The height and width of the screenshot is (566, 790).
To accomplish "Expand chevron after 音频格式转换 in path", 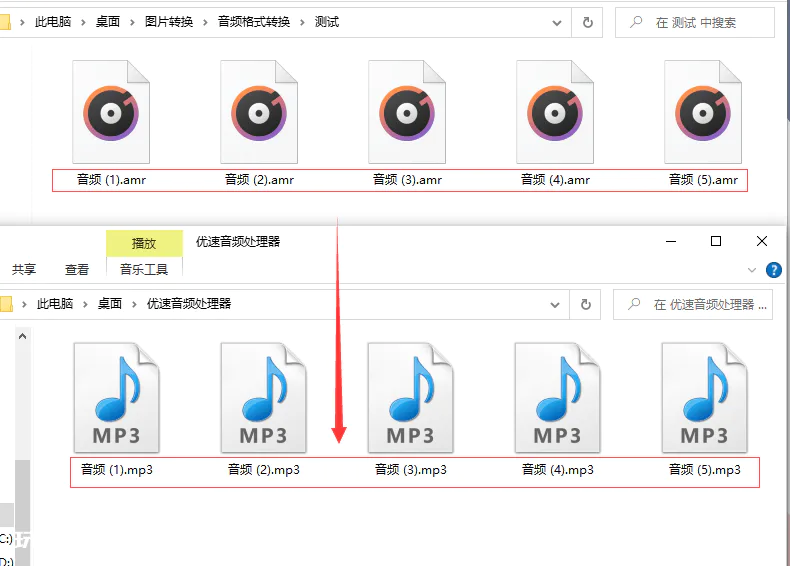I will pyautogui.click(x=302, y=22).
